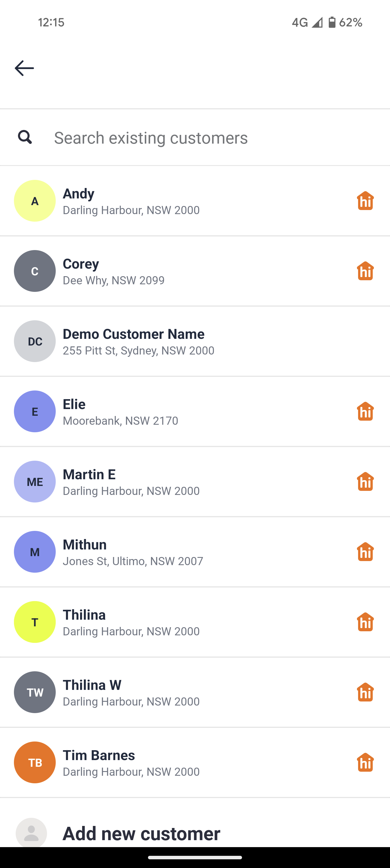Tap the hipages badge on Elie's row
The height and width of the screenshot is (868, 390).
pyautogui.click(x=365, y=411)
